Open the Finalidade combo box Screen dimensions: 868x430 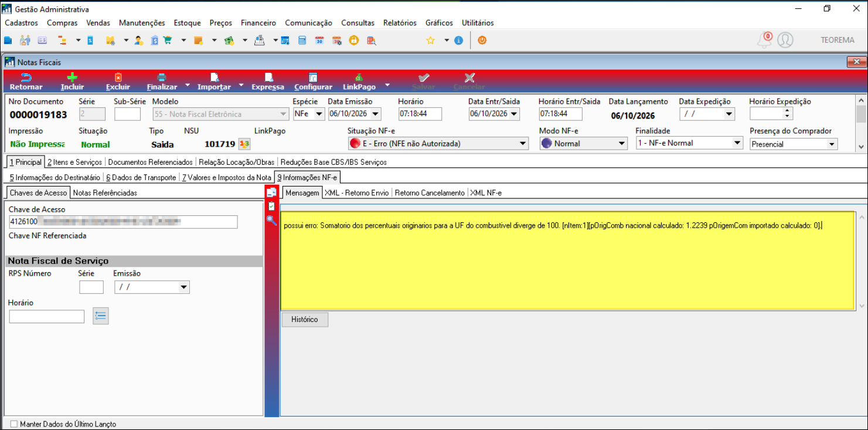coord(737,143)
